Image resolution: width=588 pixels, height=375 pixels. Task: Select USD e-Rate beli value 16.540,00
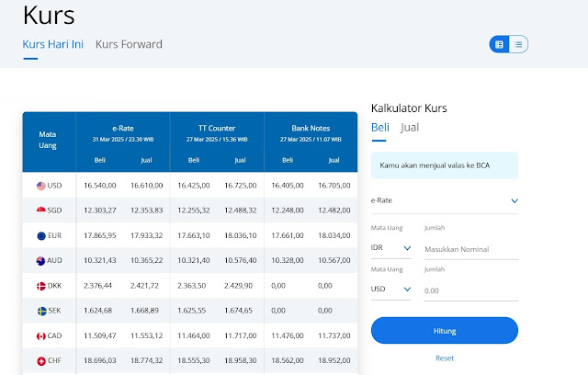click(x=100, y=186)
